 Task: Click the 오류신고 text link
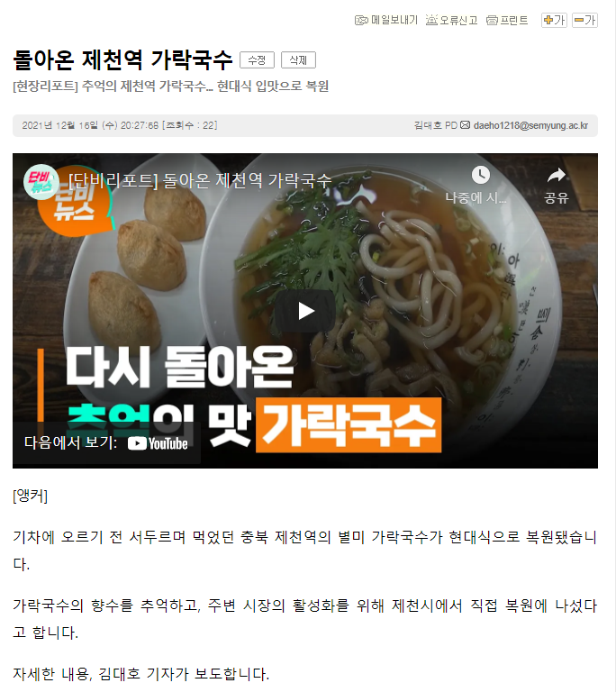tap(458, 21)
